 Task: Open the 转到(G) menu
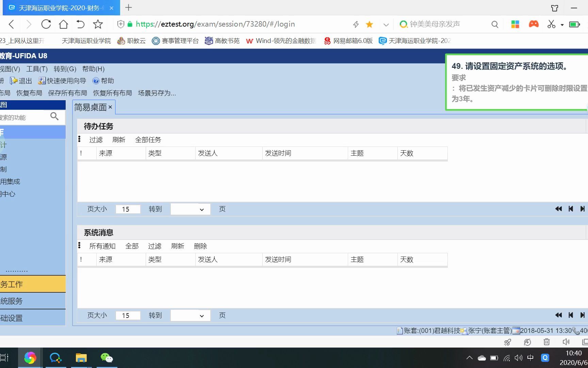65,69
